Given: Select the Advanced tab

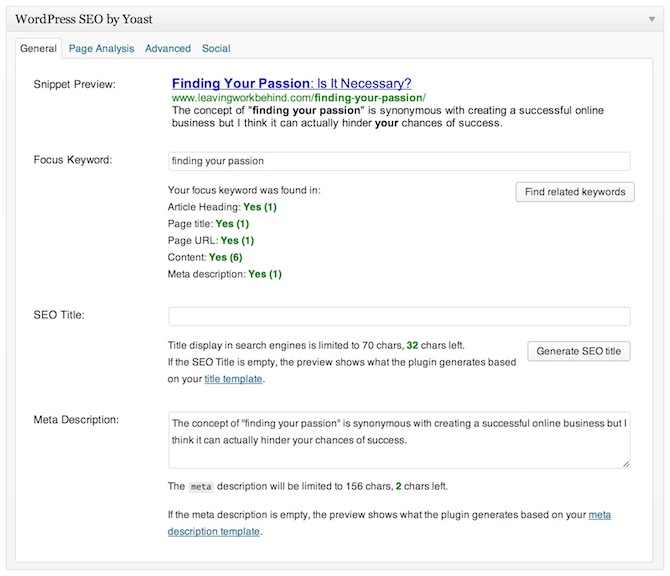Looking at the screenshot, I should pyautogui.click(x=167, y=48).
